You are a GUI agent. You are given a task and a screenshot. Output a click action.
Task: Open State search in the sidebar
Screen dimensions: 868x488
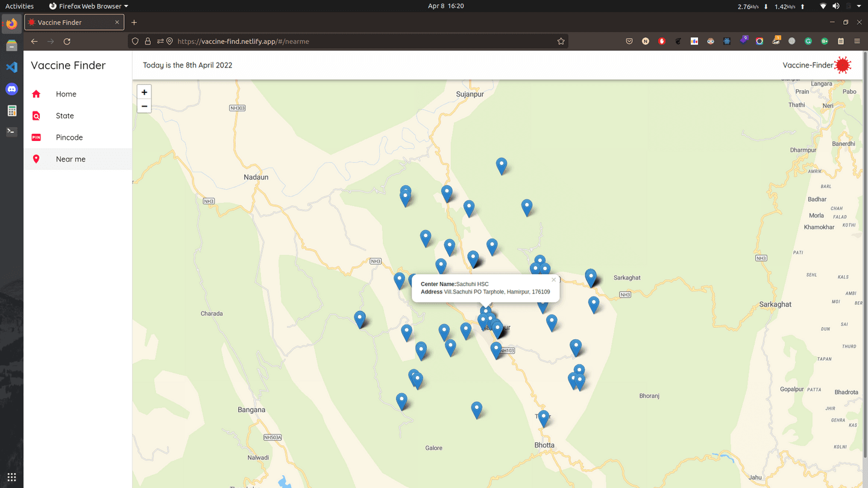point(78,116)
